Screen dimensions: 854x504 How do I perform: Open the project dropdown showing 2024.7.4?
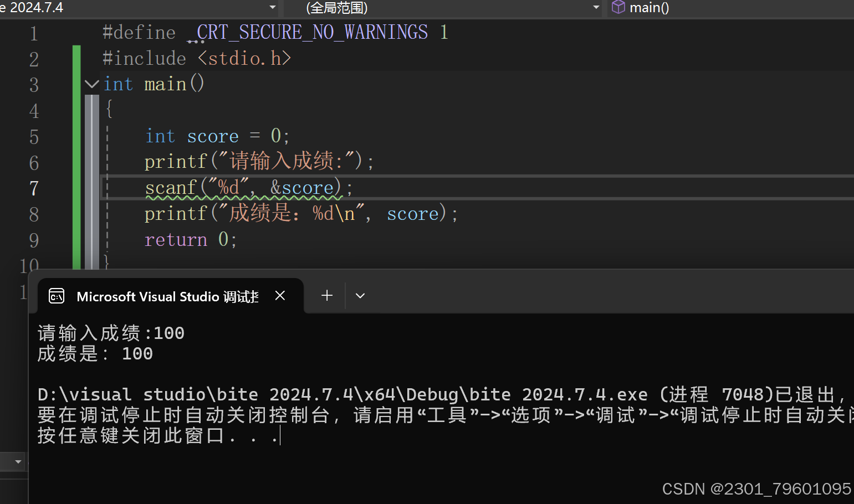(x=139, y=8)
